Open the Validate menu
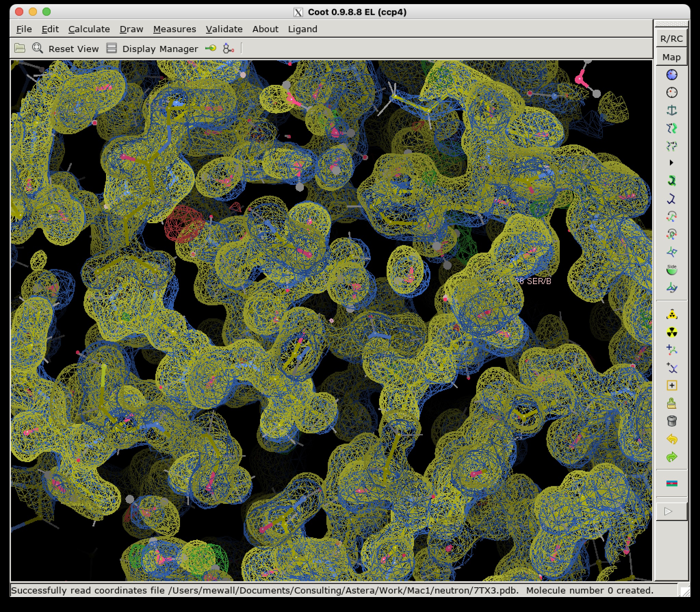 pos(224,29)
